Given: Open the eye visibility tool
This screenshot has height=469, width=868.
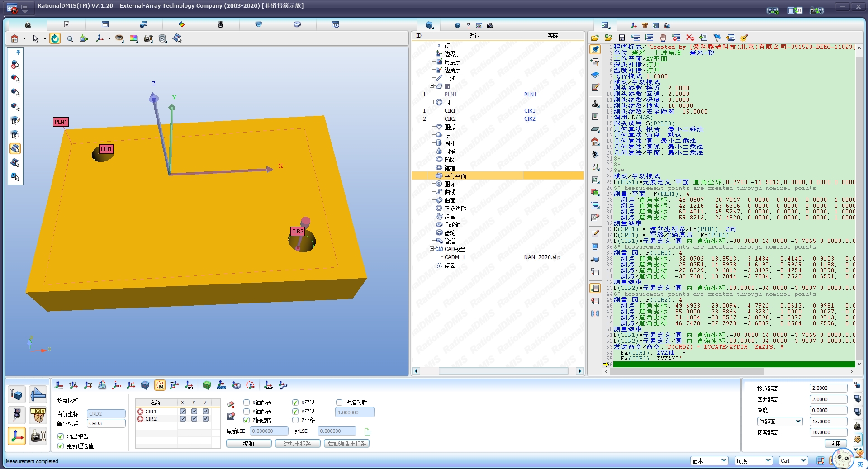Looking at the screenshot, I should pos(119,38).
